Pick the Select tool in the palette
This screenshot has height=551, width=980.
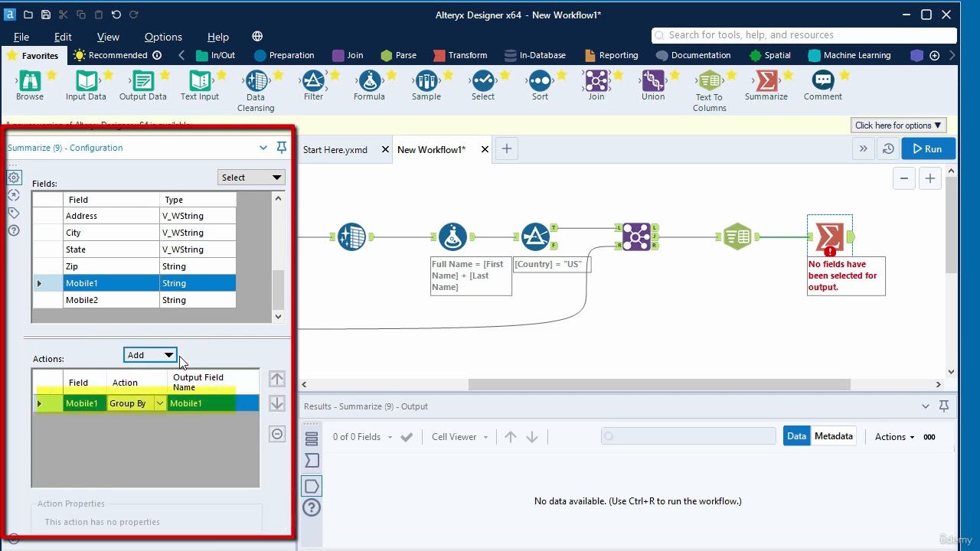tap(483, 85)
